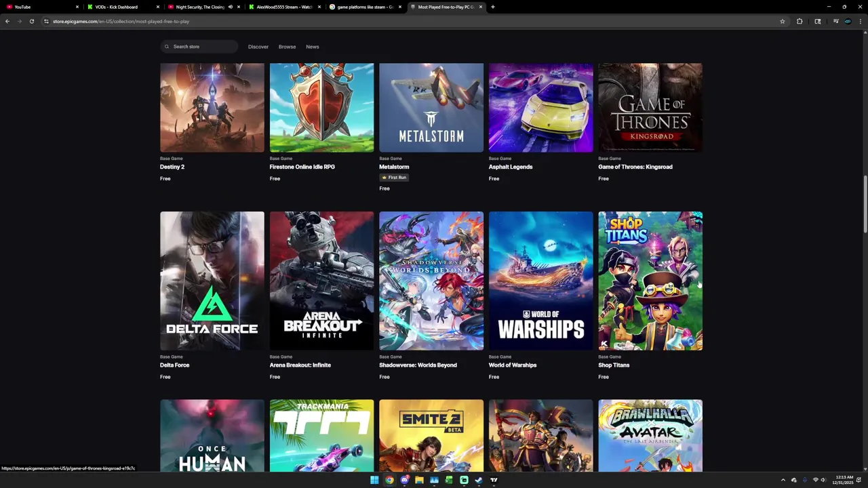
Task: Click Arena Breakout: Infinite title
Action: click(300, 365)
